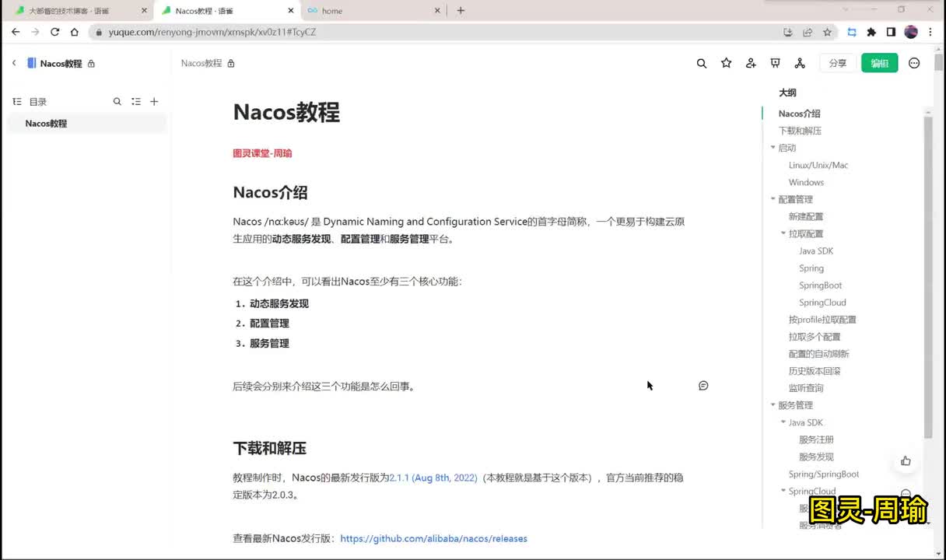Collapse the SpringCloud section under 服务管理
Viewport: 946px width, 560px height.
pos(783,491)
